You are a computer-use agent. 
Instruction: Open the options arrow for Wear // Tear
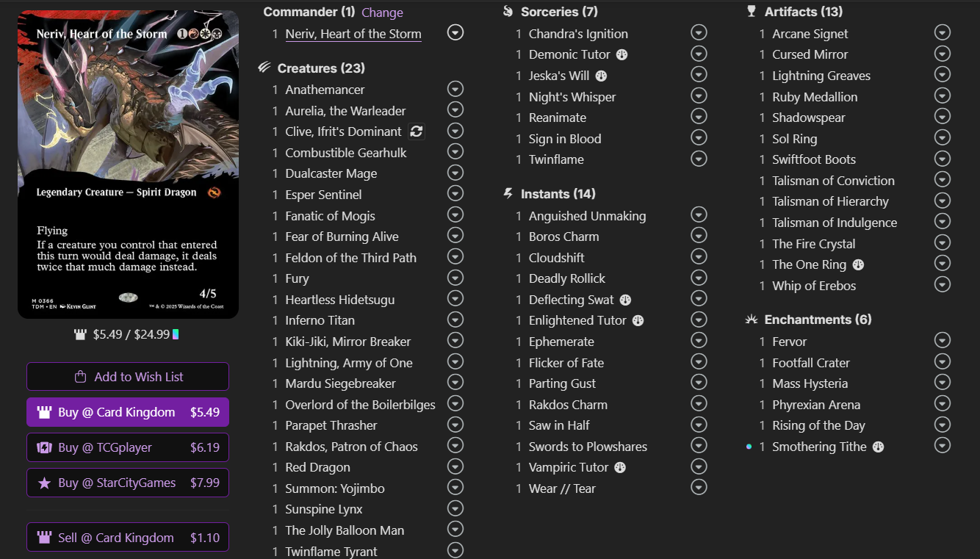click(699, 487)
